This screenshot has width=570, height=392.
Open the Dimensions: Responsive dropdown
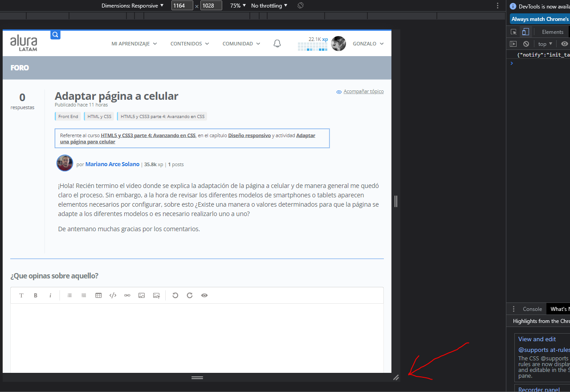pos(133,5)
